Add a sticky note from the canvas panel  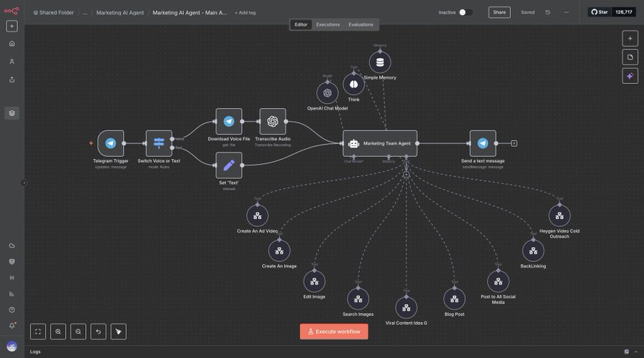[x=630, y=57]
